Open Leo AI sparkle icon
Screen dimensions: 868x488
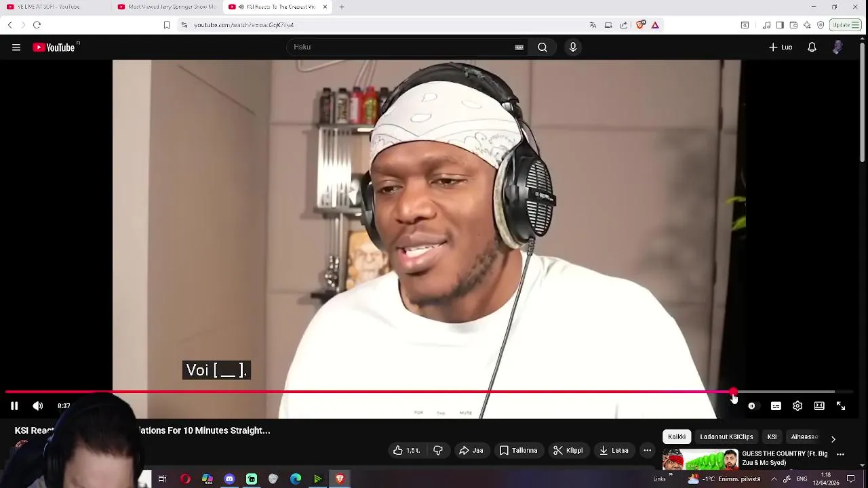click(x=807, y=25)
